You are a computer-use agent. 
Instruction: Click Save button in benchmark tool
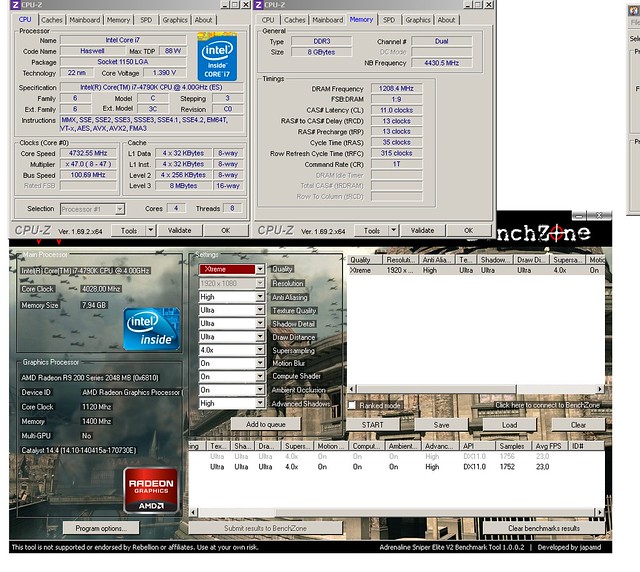click(x=441, y=425)
